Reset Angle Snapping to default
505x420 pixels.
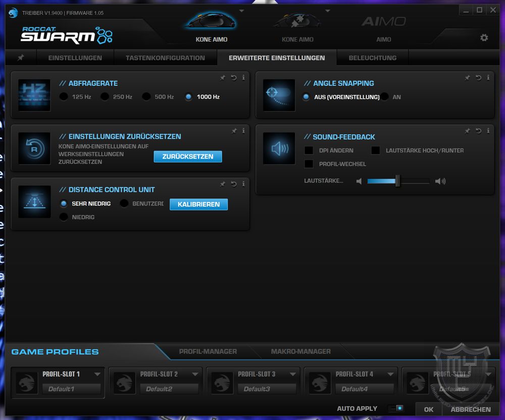point(478,78)
